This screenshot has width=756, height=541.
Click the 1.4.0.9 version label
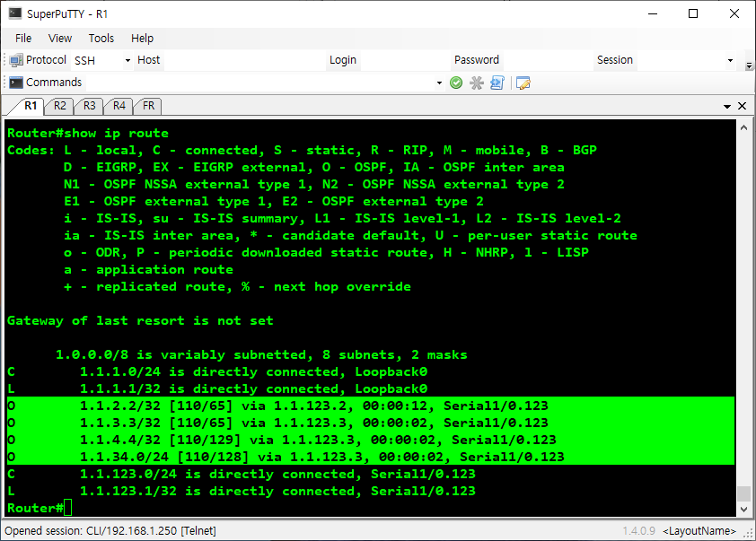pos(639,531)
